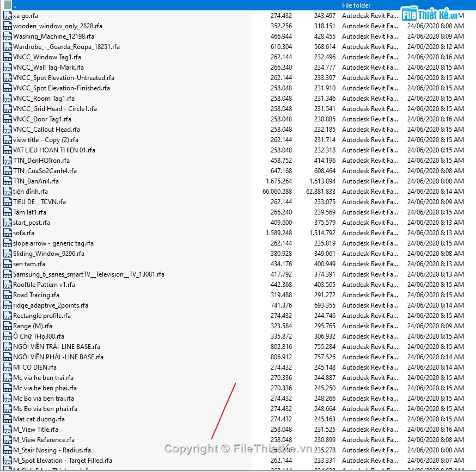
Task: Click date 24/06/2020 8:07 AM of M_Spot Elevation
Action: (x=436, y=461)
